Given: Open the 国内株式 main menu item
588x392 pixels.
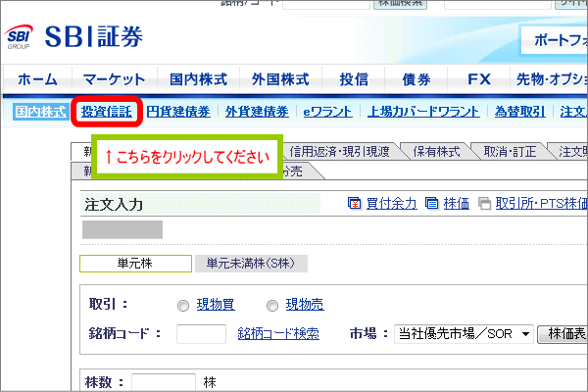Looking at the screenshot, I should coord(198,79).
